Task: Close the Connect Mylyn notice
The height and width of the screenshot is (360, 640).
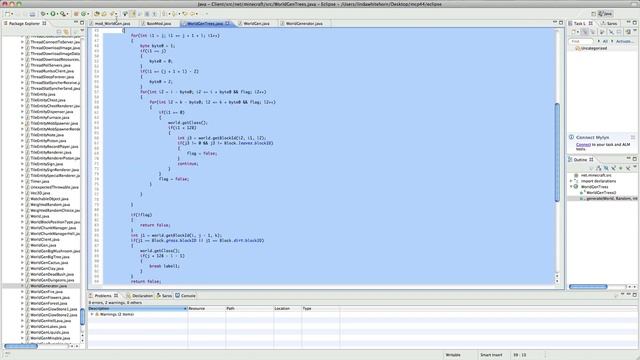Action: [x=633, y=137]
